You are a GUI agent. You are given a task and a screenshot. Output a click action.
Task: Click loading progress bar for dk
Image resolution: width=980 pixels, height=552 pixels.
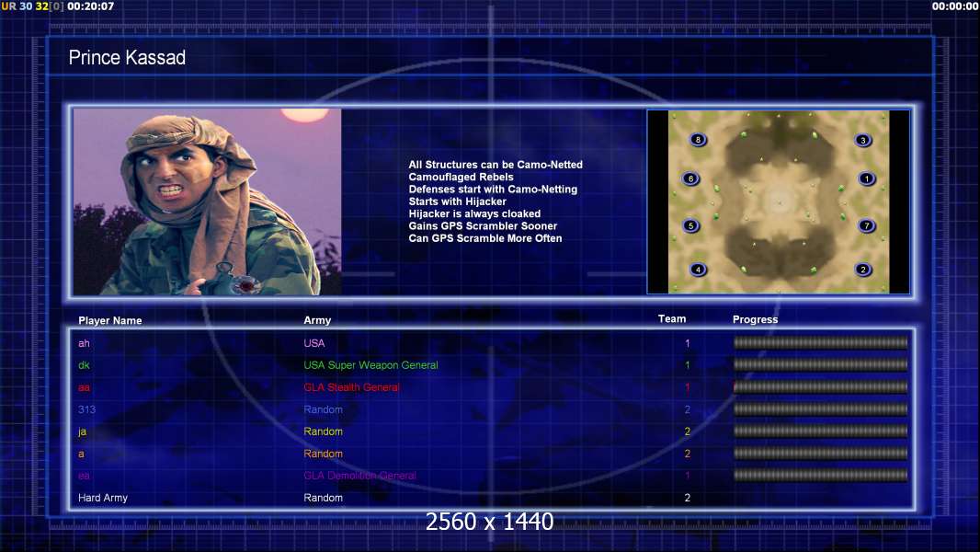pyautogui.click(x=821, y=364)
